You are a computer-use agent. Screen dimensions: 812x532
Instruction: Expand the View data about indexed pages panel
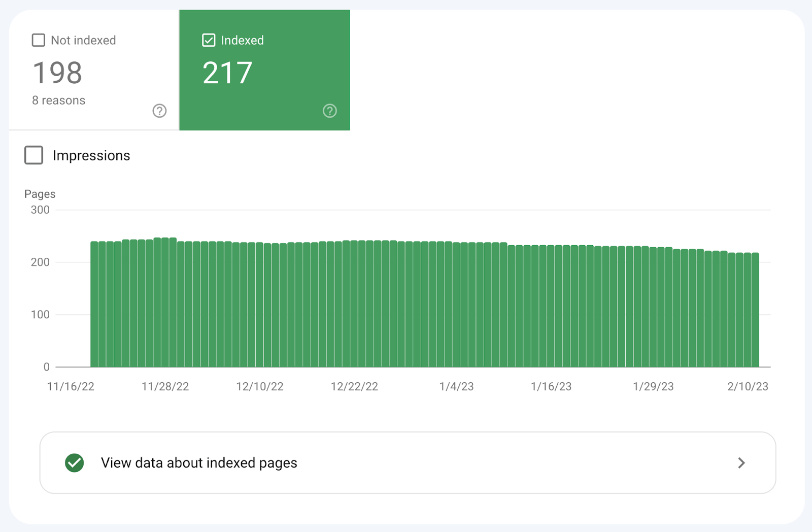pos(406,462)
